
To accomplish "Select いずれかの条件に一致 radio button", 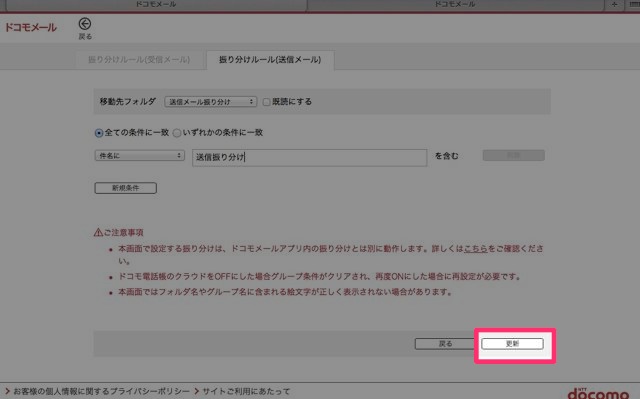I will (x=177, y=133).
